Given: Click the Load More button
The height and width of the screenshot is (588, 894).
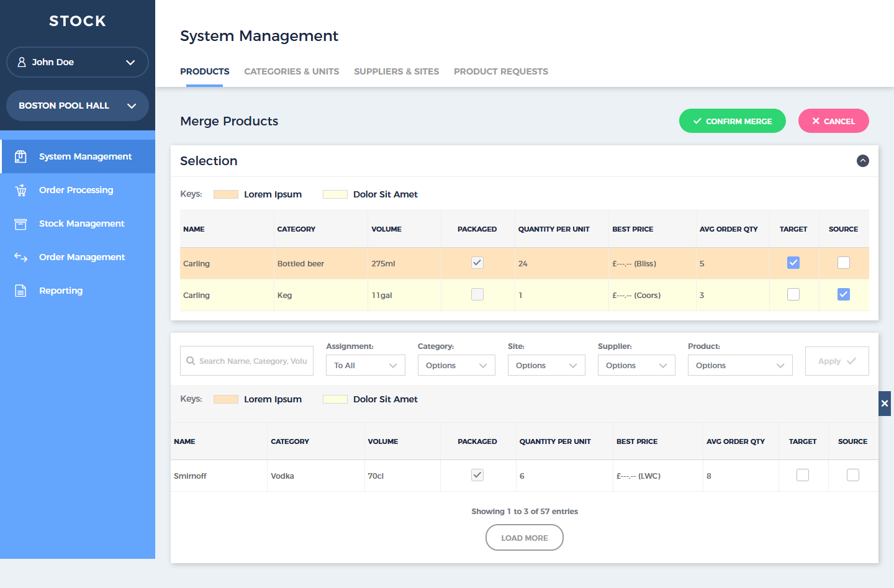Looking at the screenshot, I should point(524,538).
